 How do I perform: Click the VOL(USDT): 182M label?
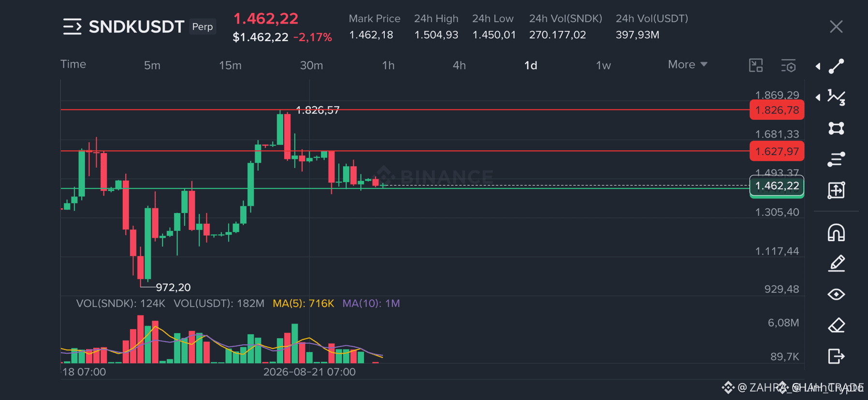[x=219, y=303]
